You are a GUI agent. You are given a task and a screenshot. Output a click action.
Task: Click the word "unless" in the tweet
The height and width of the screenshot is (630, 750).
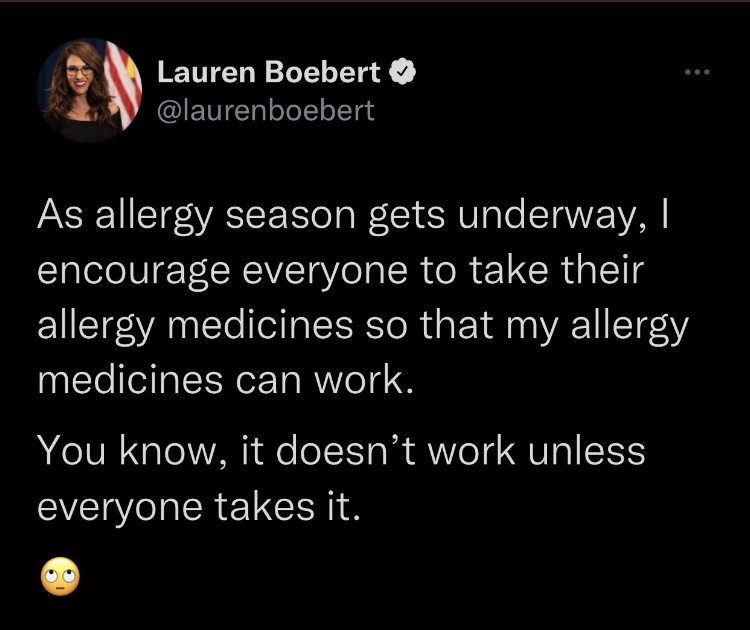587,450
